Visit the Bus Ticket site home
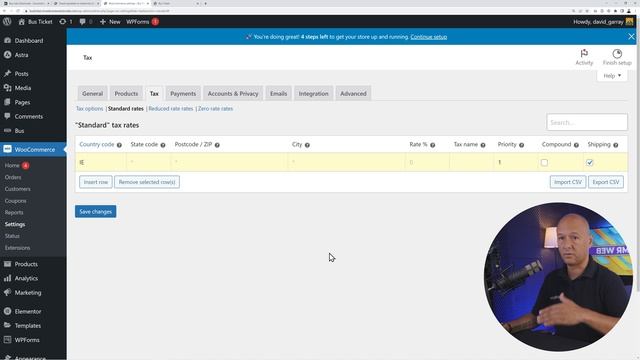The height and width of the screenshot is (360, 640). pos(36,22)
